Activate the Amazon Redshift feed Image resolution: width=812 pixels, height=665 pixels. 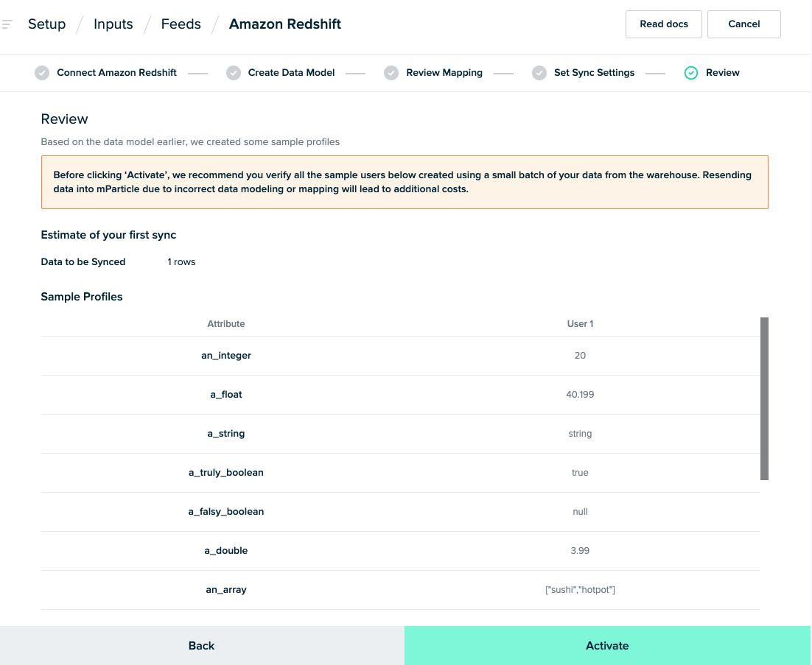pos(607,645)
